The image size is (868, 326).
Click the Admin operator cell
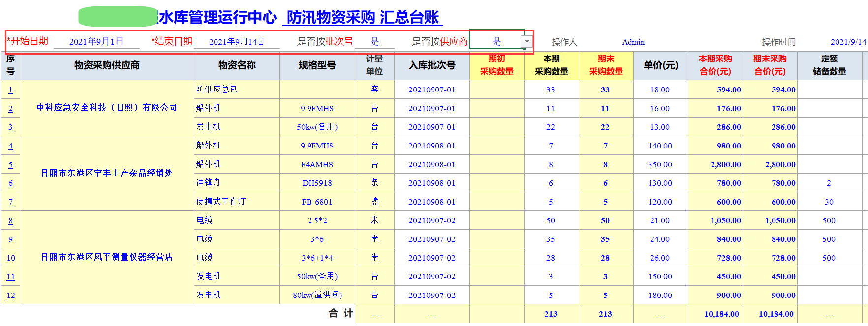click(633, 42)
